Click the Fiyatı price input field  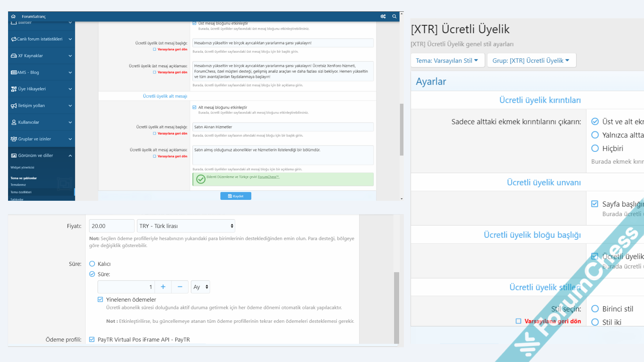111,226
